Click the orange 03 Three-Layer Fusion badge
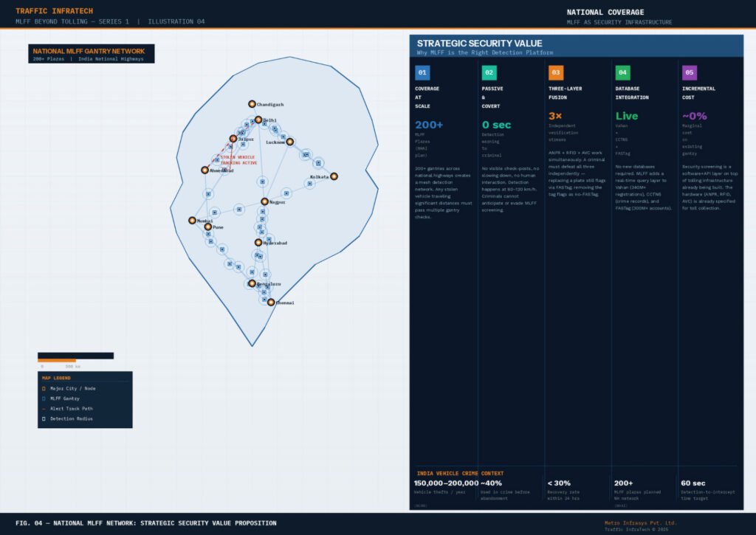 [x=556, y=72]
